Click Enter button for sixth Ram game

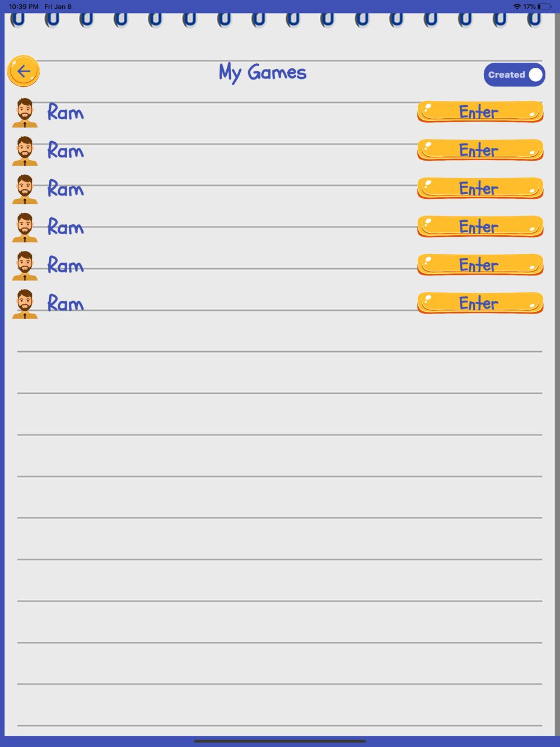(480, 303)
